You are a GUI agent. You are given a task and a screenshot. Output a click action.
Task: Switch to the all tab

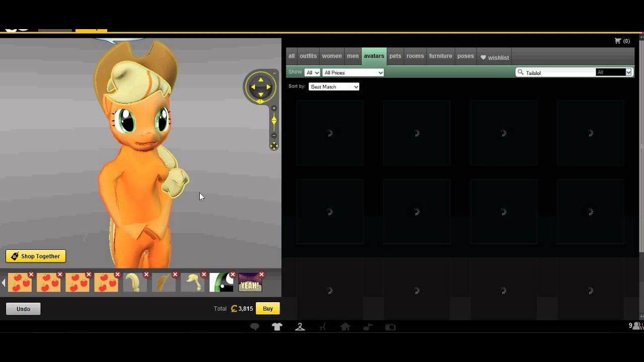click(x=291, y=56)
